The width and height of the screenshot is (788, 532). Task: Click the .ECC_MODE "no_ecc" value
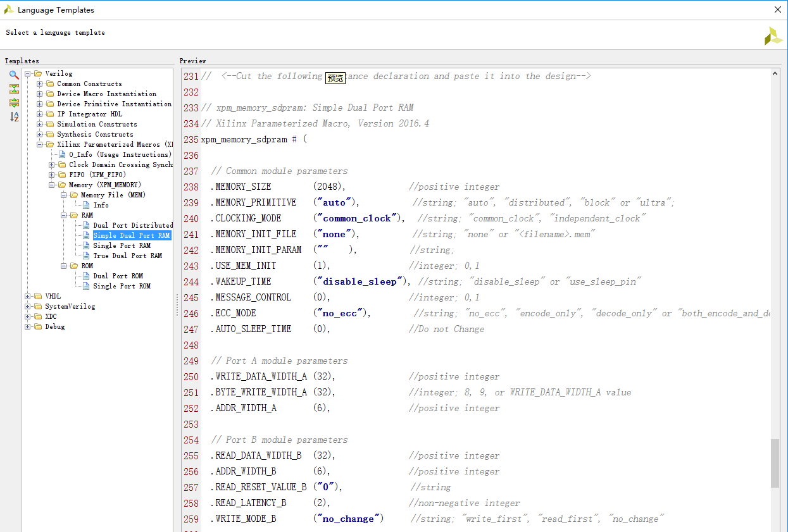(x=341, y=313)
